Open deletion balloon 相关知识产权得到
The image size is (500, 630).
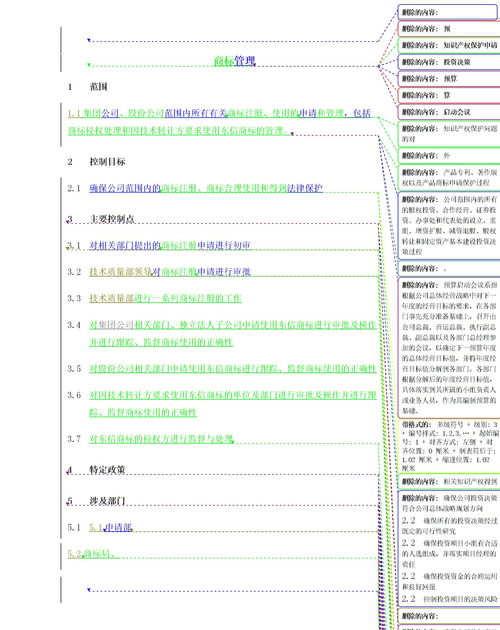pos(449,481)
